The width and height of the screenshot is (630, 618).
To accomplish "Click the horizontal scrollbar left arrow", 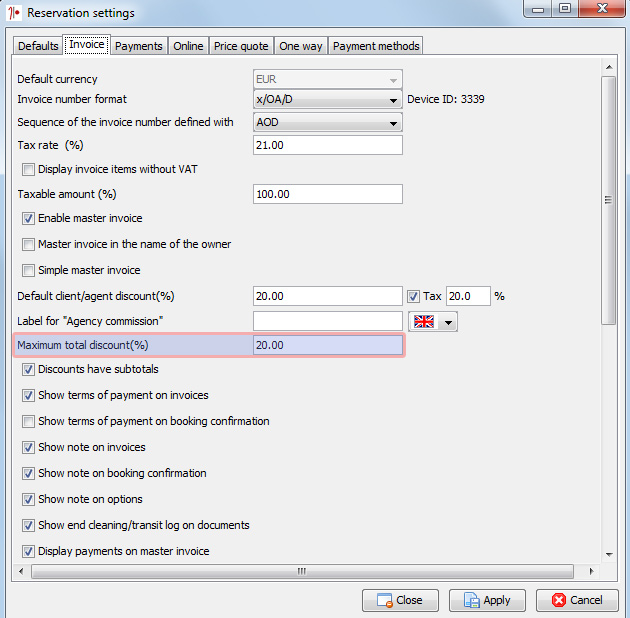I will [21, 571].
